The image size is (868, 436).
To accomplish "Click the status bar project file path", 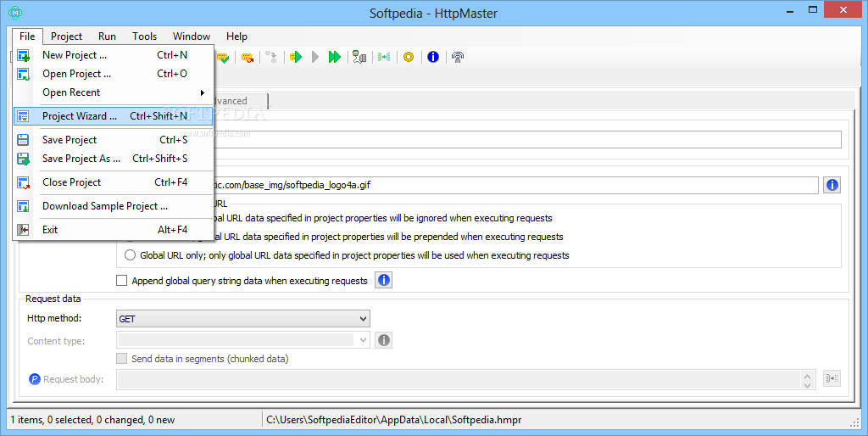I will tap(394, 420).
